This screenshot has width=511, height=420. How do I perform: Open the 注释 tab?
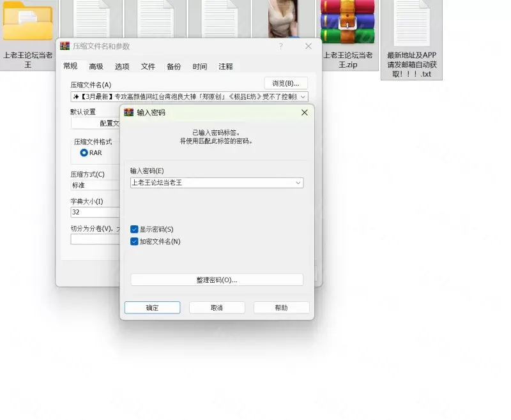click(x=225, y=66)
